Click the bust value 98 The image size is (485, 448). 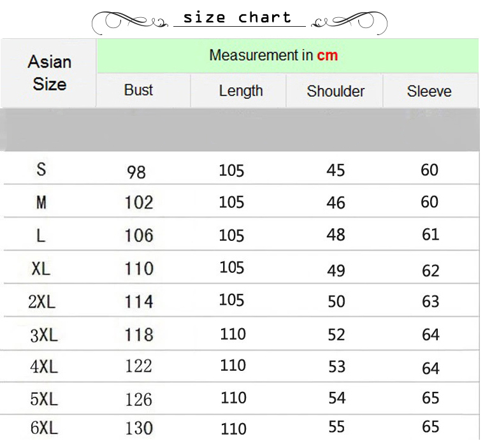click(x=136, y=172)
